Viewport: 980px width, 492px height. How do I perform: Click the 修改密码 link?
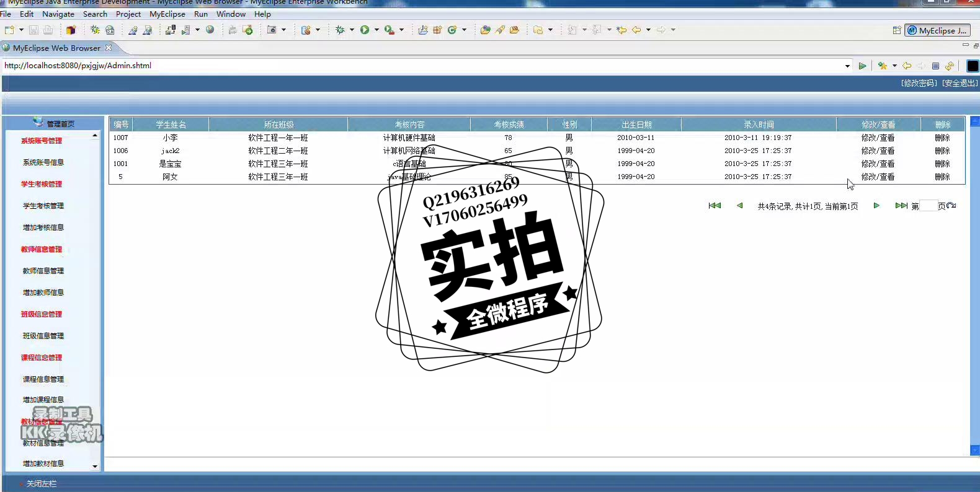(x=919, y=83)
